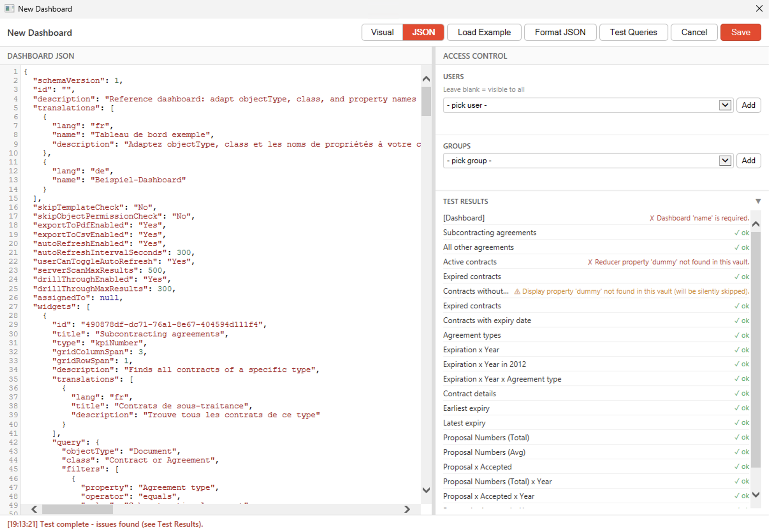Click the New Dashboard window icon
Viewport: 769px width, 532px height.
pyautogui.click(x=9, y=9)
